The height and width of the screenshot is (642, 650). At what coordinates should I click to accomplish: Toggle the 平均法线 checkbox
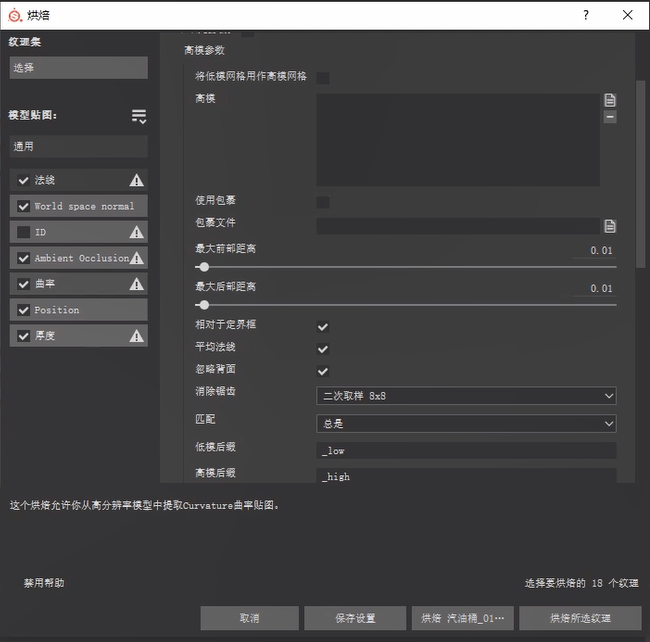323,349
